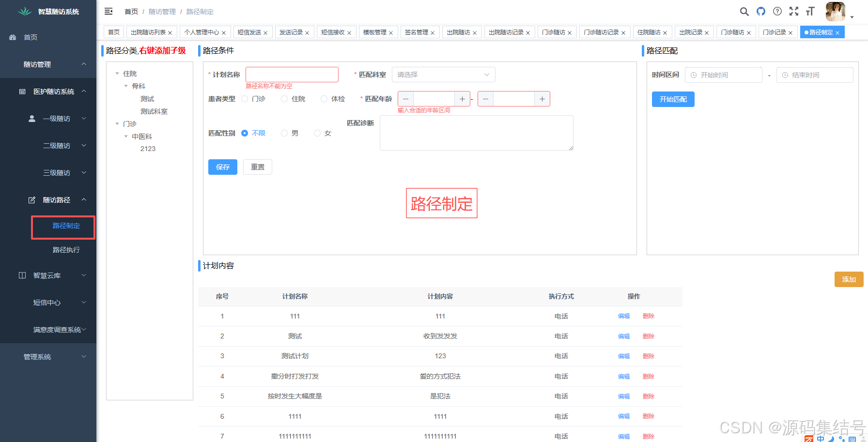Close the 短信发送 tab
868x442 pixels.
point(265,33)
